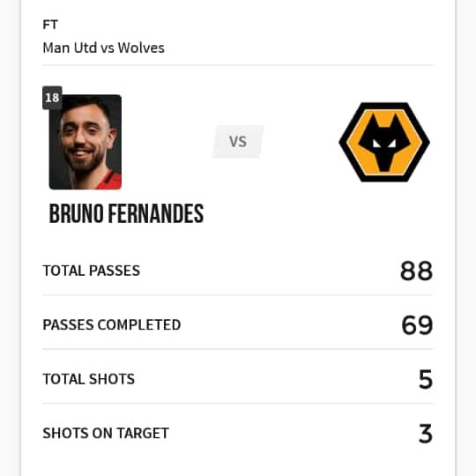
Task: Click the FT full-time status label
Action: point(50,25)
